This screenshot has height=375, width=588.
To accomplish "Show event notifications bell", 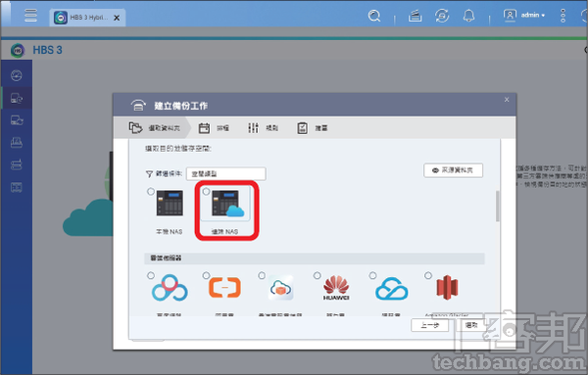I will [468, 16].
